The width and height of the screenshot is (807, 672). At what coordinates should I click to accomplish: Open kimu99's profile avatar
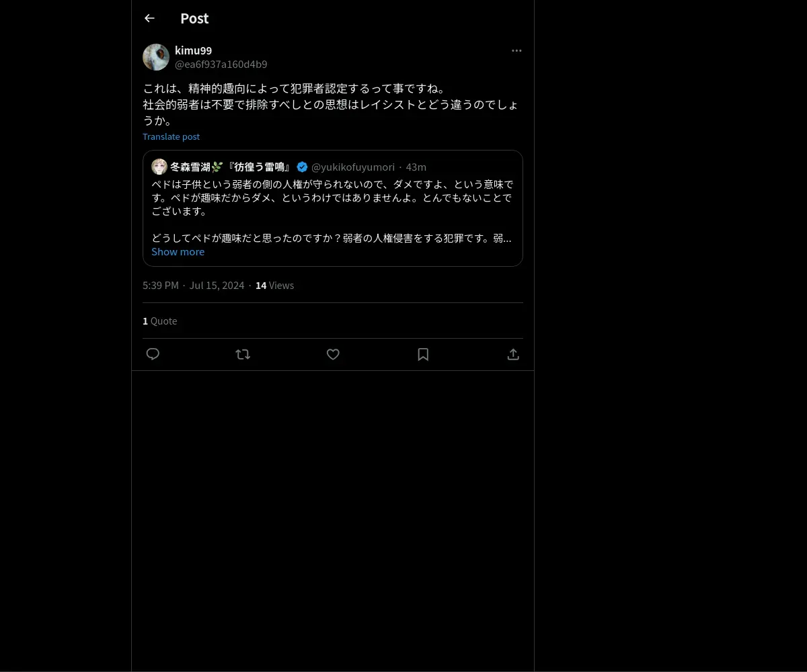156,57
